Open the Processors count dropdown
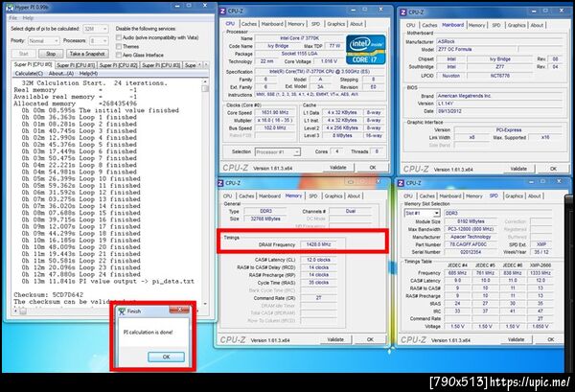Image resolution: width=575 pixels, height=392 pixels. pos(99,40)
